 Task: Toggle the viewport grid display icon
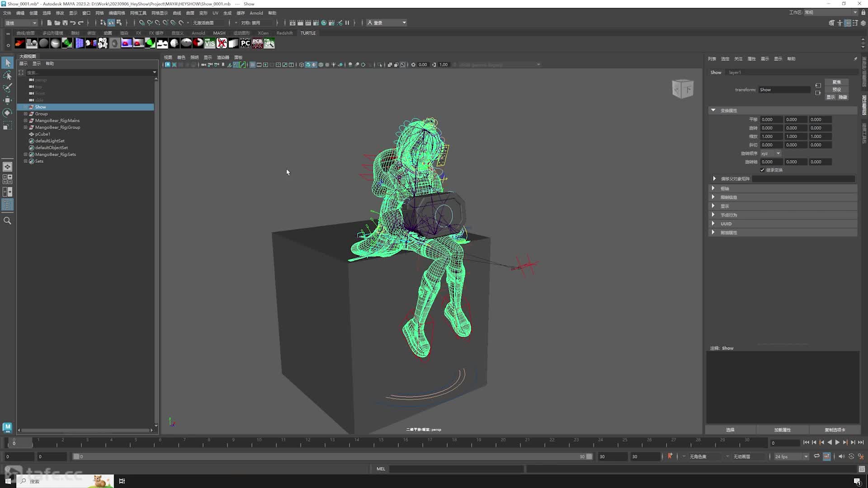253,65
